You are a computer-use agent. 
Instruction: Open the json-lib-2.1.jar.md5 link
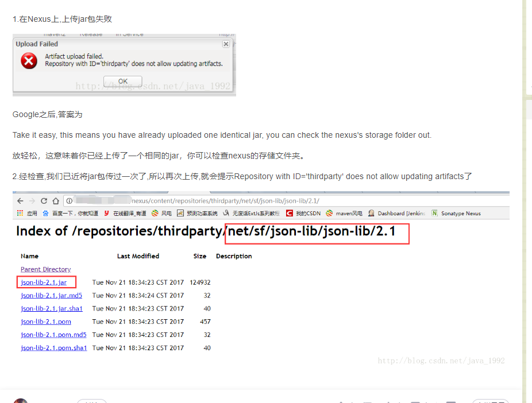[x=51, y=296]
